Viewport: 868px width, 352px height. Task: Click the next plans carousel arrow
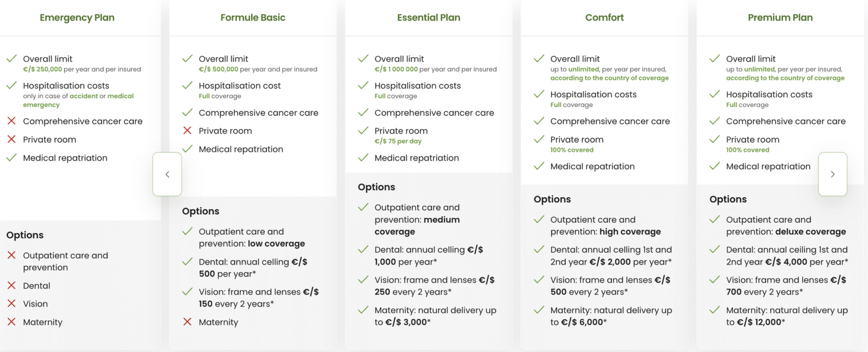[833, 174]
